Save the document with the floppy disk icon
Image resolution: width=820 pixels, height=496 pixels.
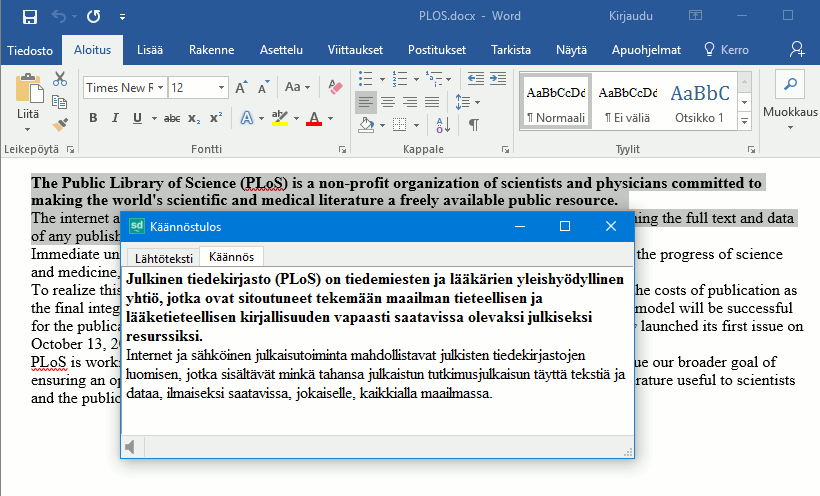[x=30, y=17]
